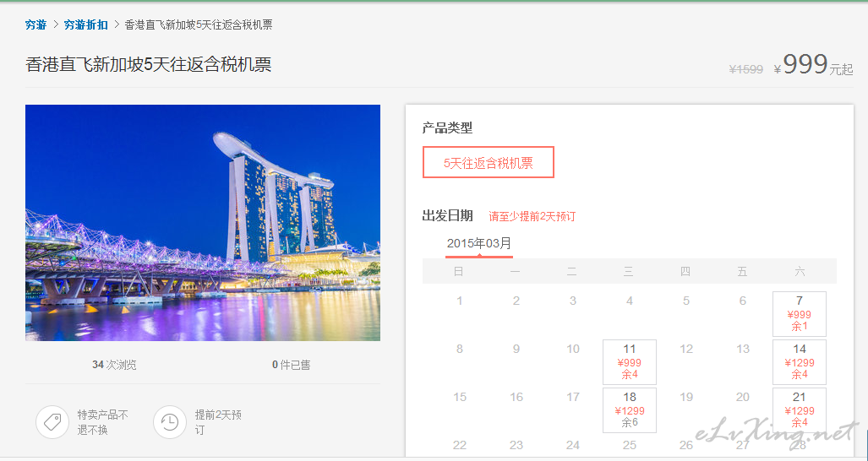Click the 请至少提前2天预订 hint
The width and height of the screenshot is (868, 461).
pos(532,217)
